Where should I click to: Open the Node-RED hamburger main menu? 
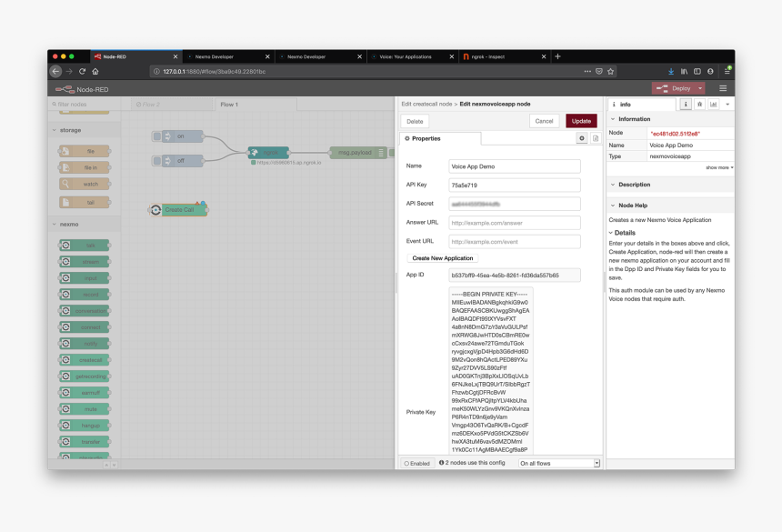(723, 88)
